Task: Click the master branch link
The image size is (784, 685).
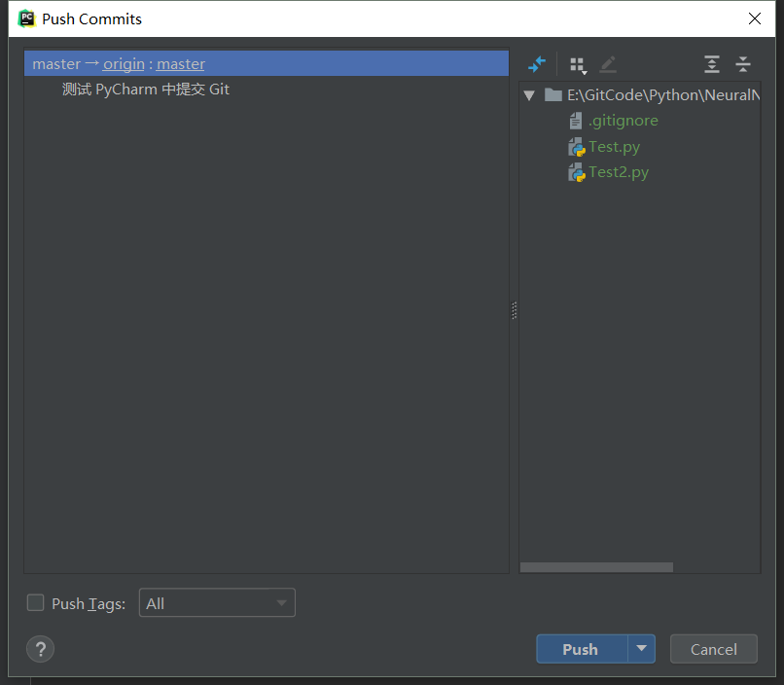Action: click(x=180, y=62)
